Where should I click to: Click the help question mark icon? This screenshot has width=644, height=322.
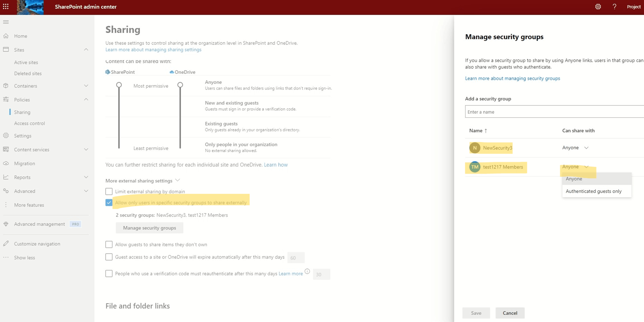(614, 7)
